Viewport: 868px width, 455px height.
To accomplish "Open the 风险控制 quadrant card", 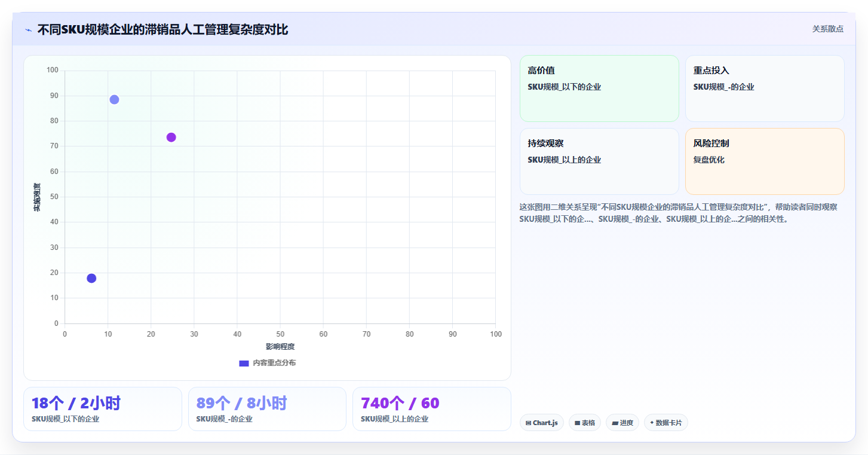I will click(765, 161).
